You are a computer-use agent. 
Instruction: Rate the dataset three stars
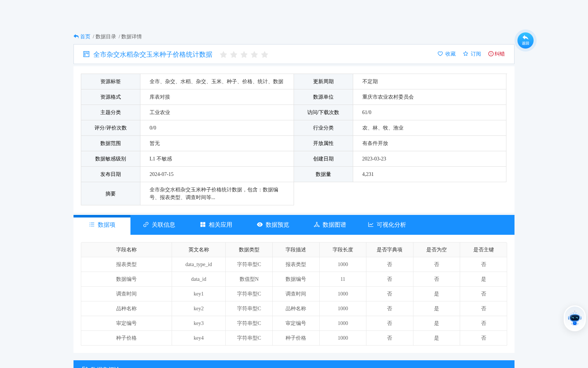pos(244,54)
